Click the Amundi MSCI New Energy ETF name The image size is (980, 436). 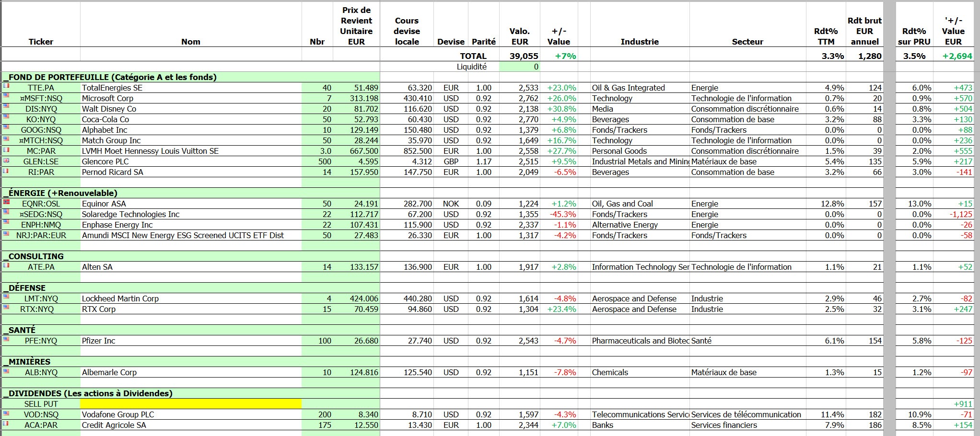[x=191, y=235]
